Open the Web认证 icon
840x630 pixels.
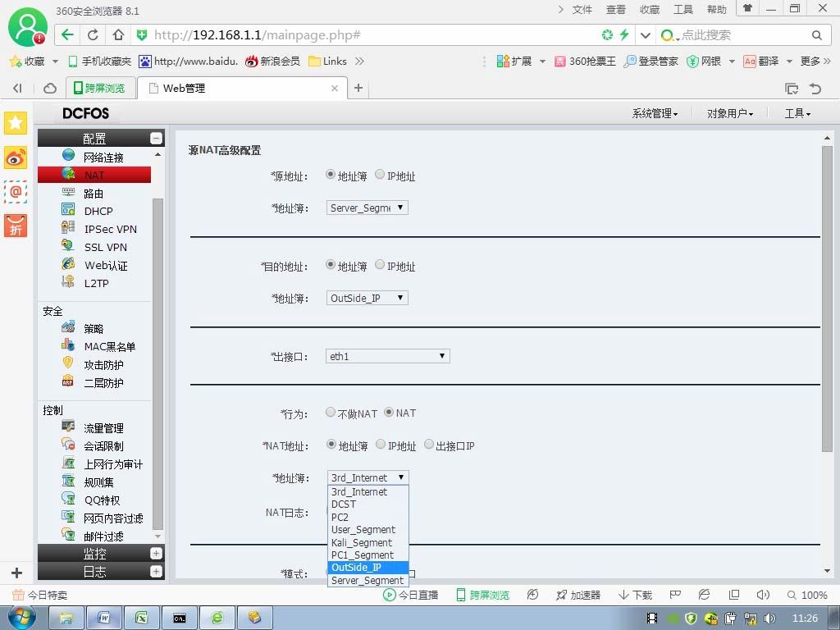coord(68,263)
